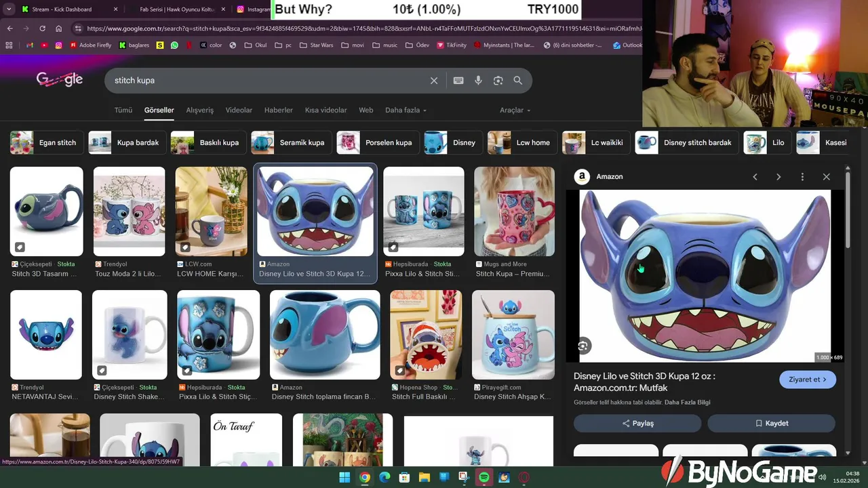The width and height of the screenshot is (868, 488).
Task: Open the Star Wars bookmark folder
Action: tap(316, 45)
